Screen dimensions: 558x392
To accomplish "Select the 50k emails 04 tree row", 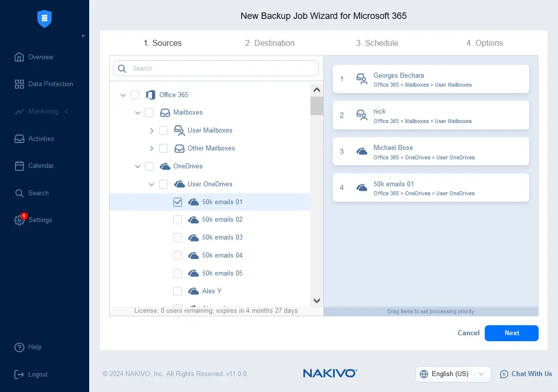I will point(210,256).
